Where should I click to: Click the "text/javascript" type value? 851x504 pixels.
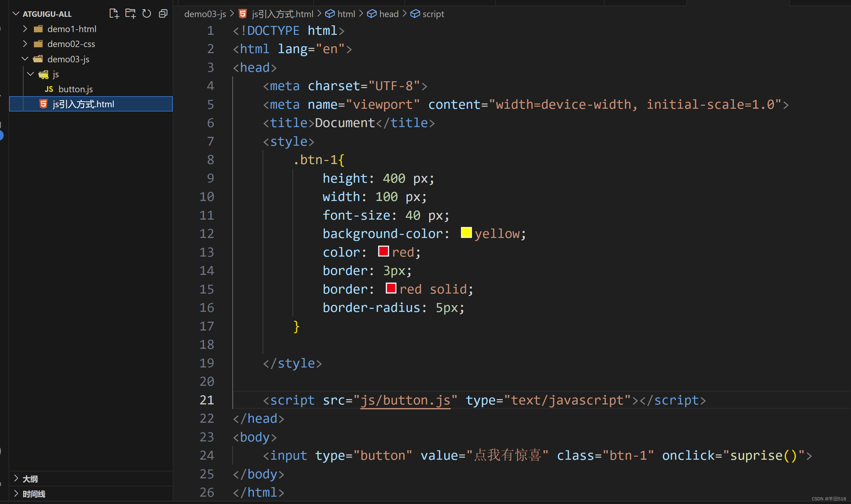pyautogui.click(x=567, y=400)
